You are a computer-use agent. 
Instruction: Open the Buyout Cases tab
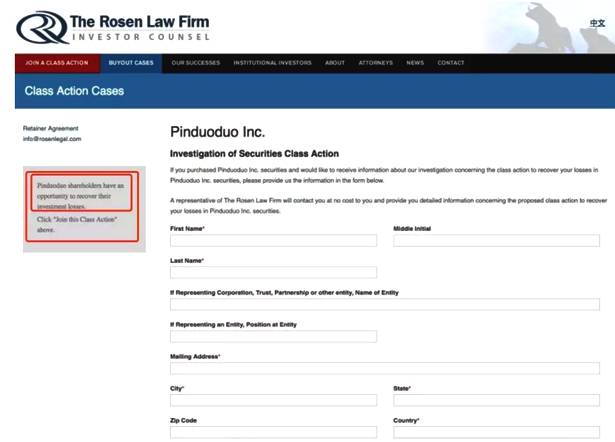point(131,63)
